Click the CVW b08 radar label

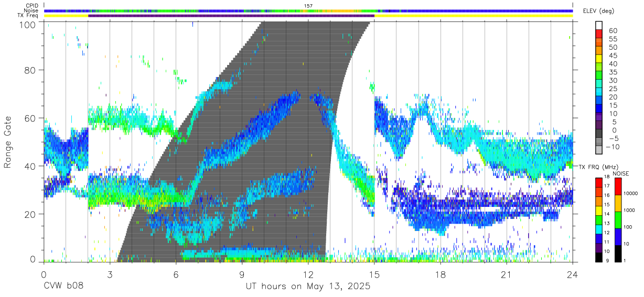pyautogui.click(x=63, y=287)
